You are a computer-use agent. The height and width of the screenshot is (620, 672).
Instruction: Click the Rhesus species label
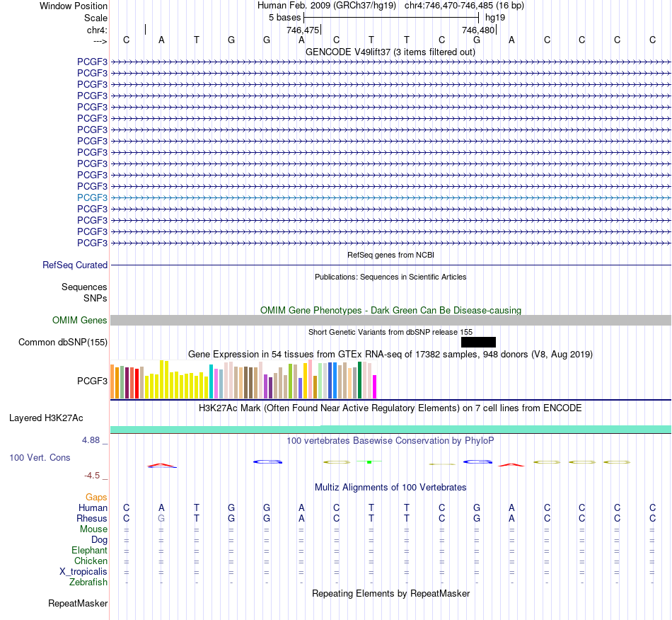coord(92,518)
